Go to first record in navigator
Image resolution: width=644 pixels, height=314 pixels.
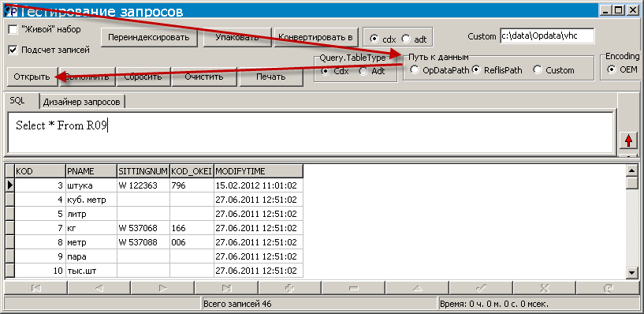click(x=35, y=289)
